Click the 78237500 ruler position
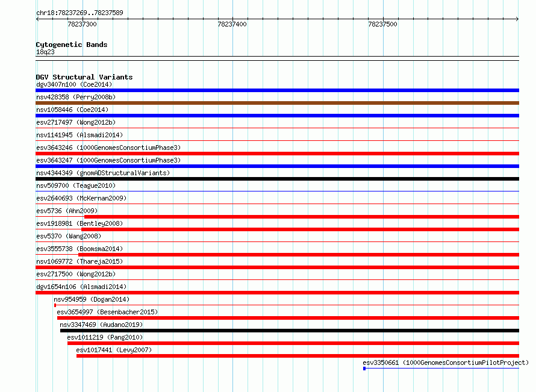Image resolution: width=536 pixels, height=392 pixels. point(382,24)
